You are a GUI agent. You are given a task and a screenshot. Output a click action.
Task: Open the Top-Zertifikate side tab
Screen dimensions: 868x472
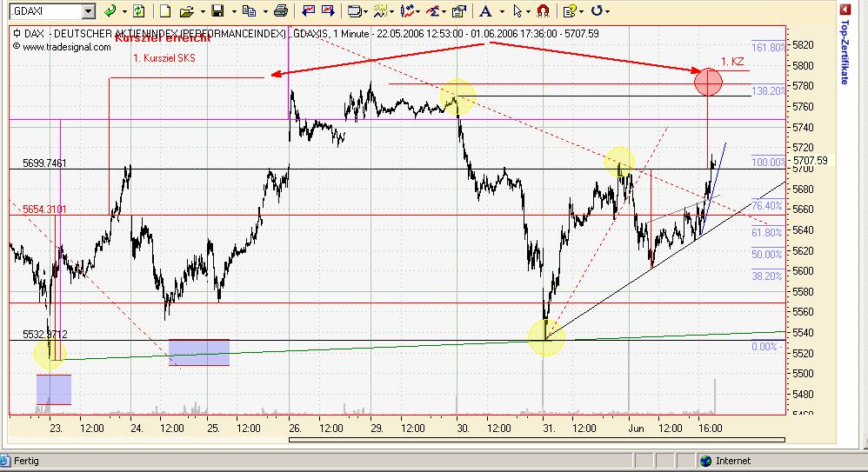845,52
